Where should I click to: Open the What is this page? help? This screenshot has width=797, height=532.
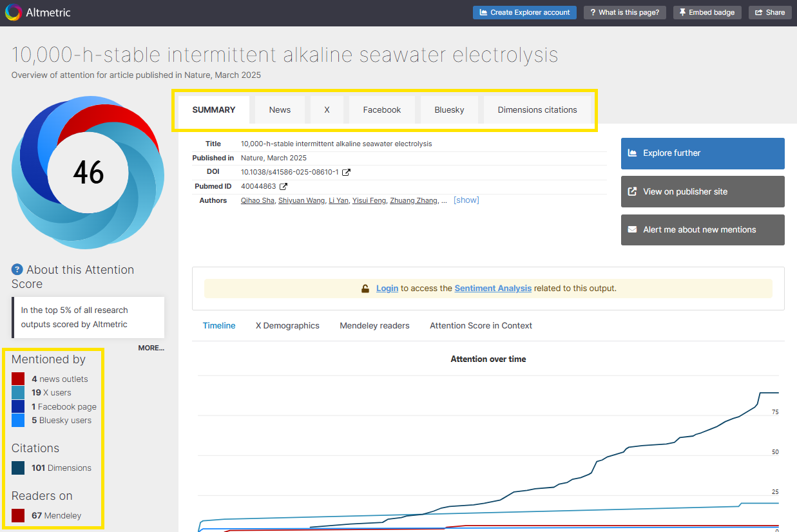(624, 12)
